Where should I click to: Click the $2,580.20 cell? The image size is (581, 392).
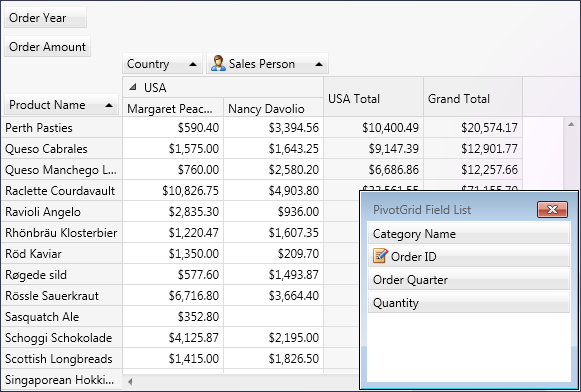[x=273, y=170]
